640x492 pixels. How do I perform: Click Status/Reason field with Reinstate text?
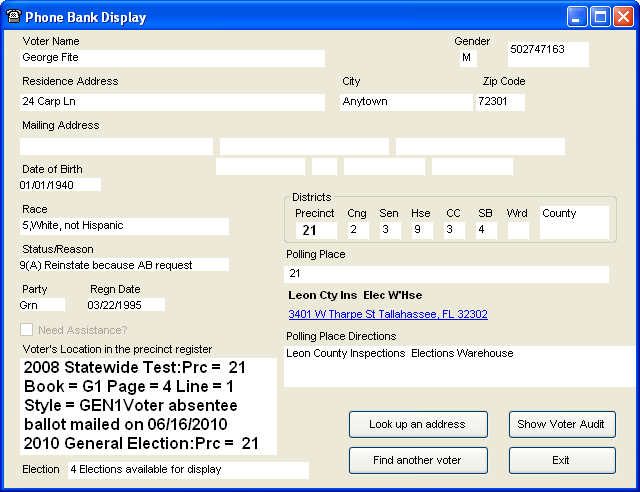point(124,265)
